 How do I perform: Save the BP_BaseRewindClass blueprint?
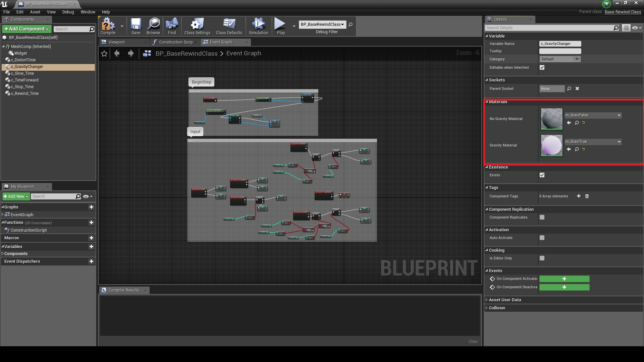pyautogui.click(x=136, y=26)
